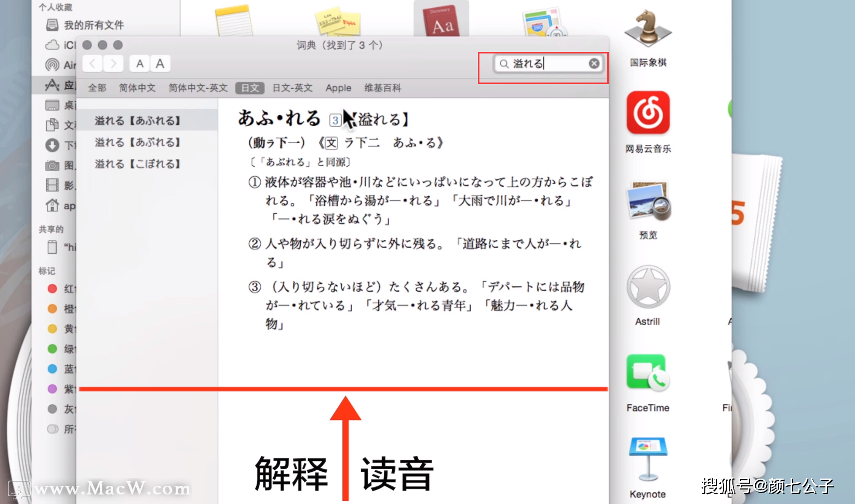855x504 pixels.
Task: Clear the search field with the X button
Action: (x=594, y=63)
